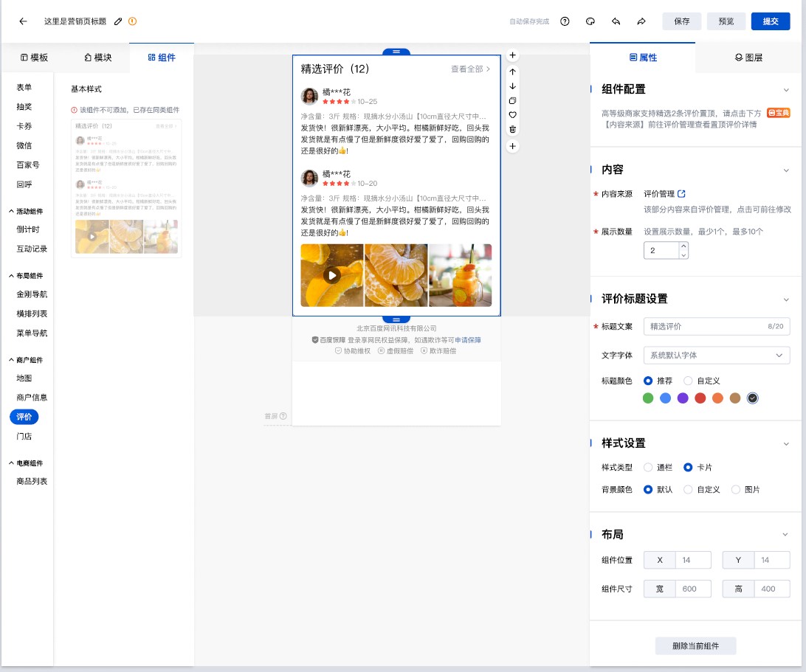Click the blue 提交 button
Screen dimensions: 806x672
770,21
